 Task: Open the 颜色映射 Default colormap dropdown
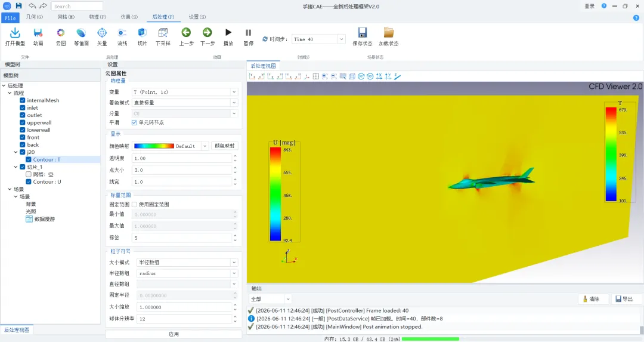[171, 146]
